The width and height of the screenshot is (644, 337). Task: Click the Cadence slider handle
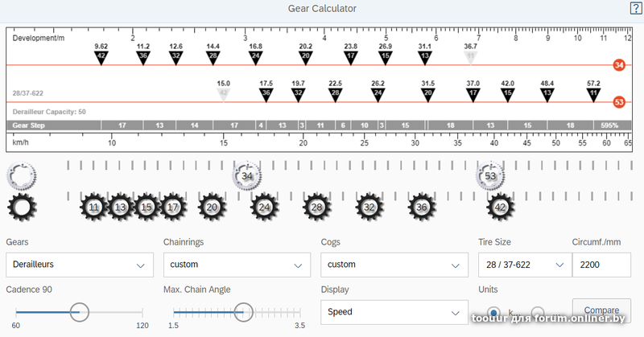pos(79,311)
